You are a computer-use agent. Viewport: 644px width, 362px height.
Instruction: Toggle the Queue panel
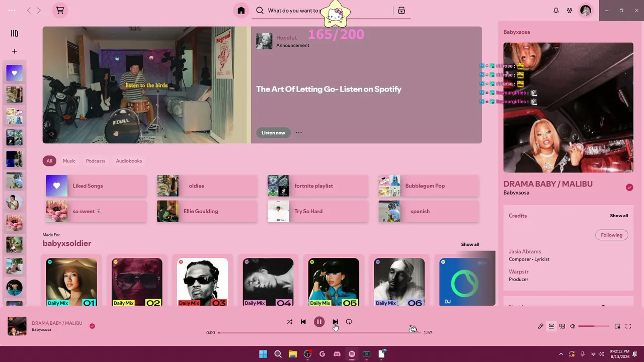click(551, 326)
